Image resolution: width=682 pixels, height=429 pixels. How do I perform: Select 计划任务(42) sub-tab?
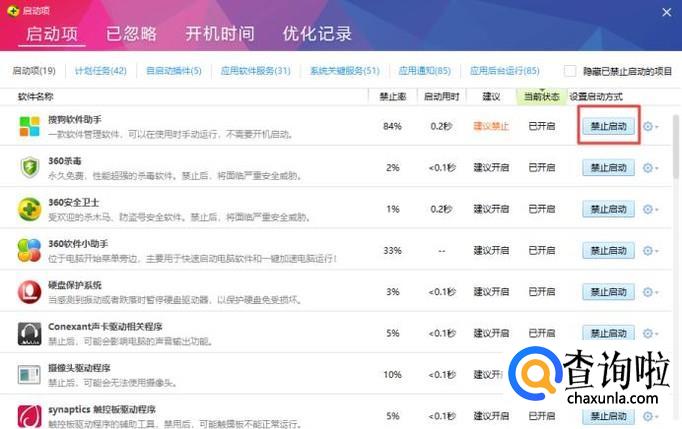click(100, 70)
